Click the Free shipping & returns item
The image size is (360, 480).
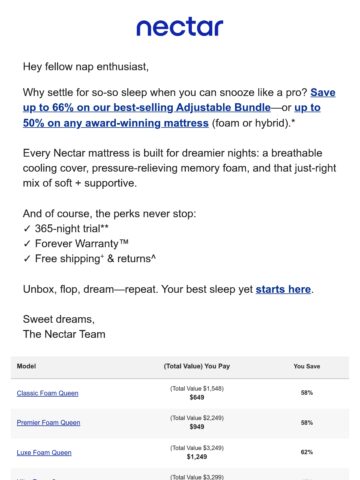click(89, 259)
